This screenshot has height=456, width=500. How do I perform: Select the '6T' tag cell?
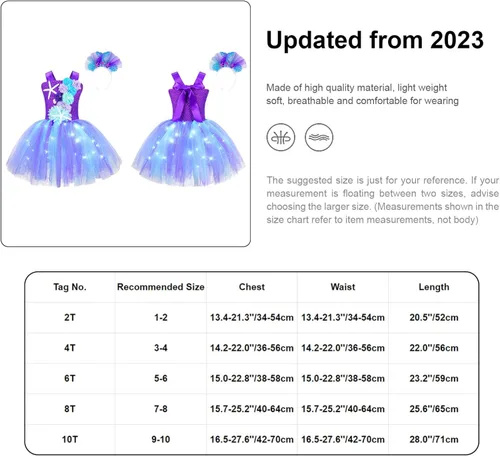(70, 378)
